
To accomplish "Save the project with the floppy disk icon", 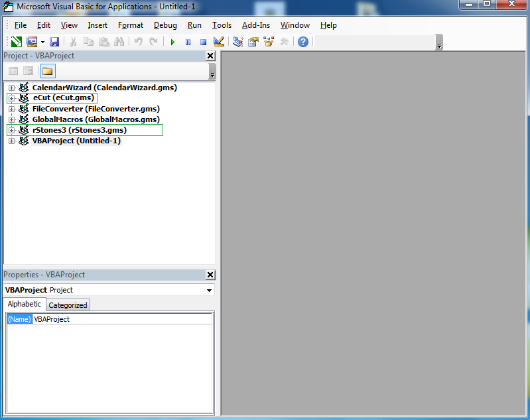I will tap(54, 42).
